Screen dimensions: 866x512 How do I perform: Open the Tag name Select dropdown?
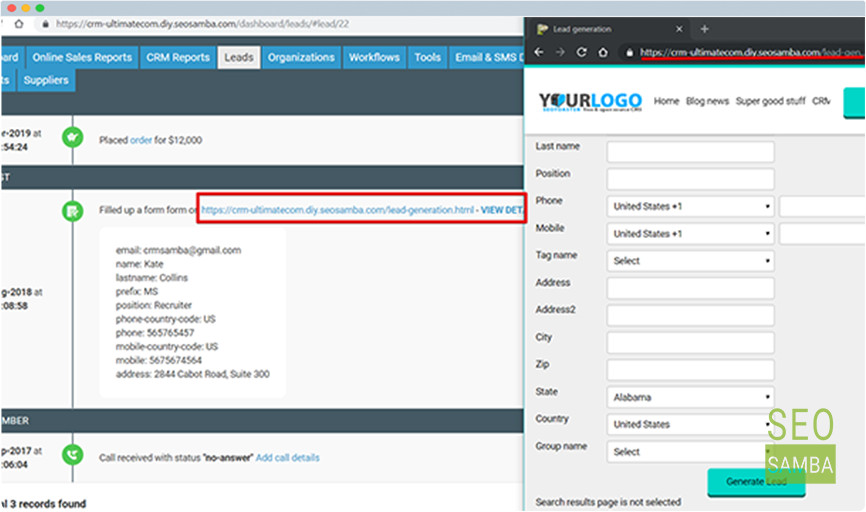(690, 261)
